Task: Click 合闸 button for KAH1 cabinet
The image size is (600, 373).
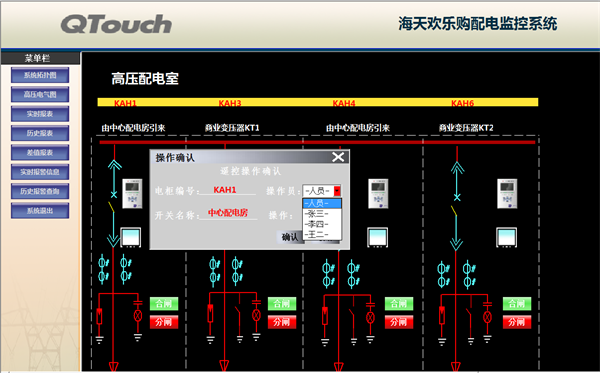Action: coord(164,304)
